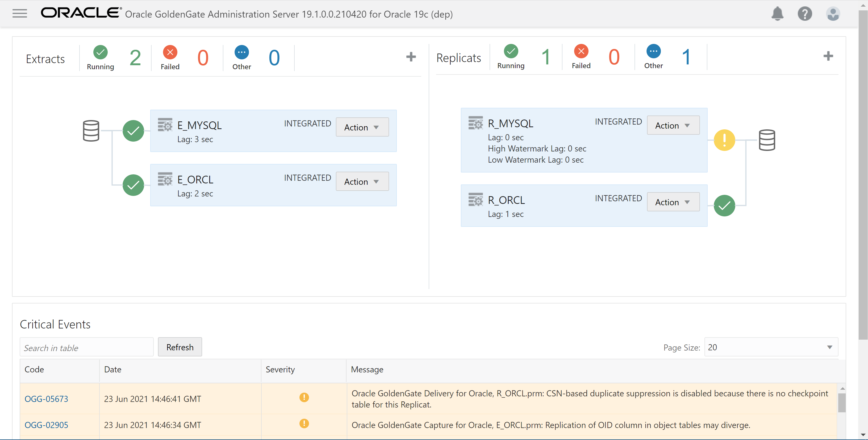
Task: Click the target database icon beside Replicats
Action: pos(767,140)
